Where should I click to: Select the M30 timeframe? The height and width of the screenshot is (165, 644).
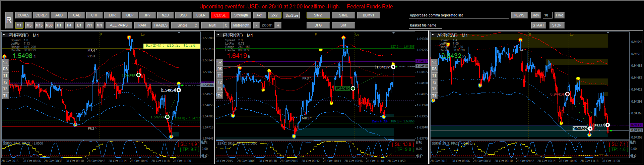click(x=49, y=25)
